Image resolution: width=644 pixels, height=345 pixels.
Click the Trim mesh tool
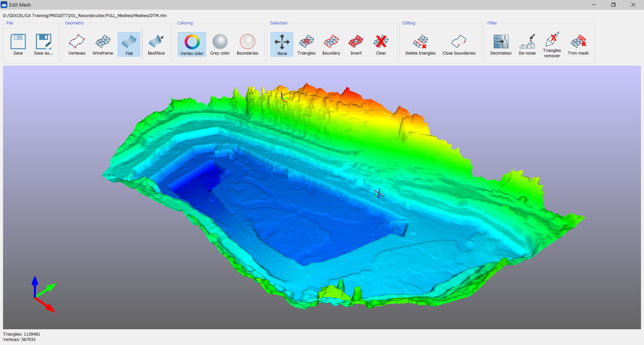pos(578,44)
